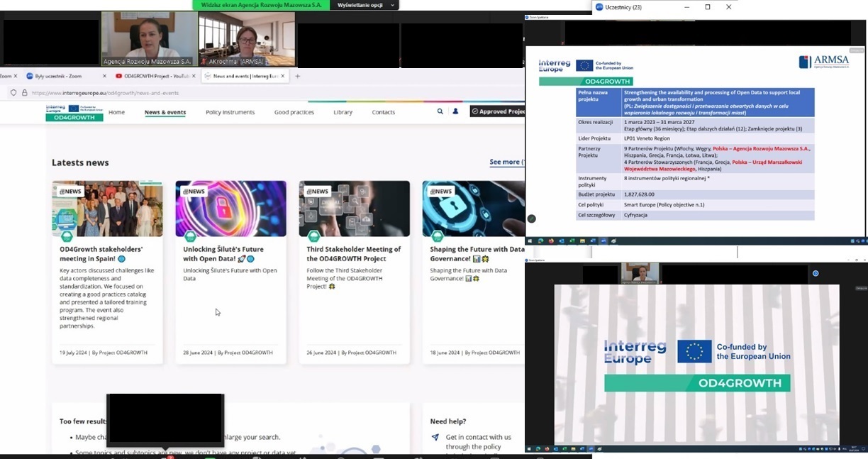The height and width of the screenshot is (459, 868).
Task: Close the News and events browser tab
Action: click(x=284, y=76)
